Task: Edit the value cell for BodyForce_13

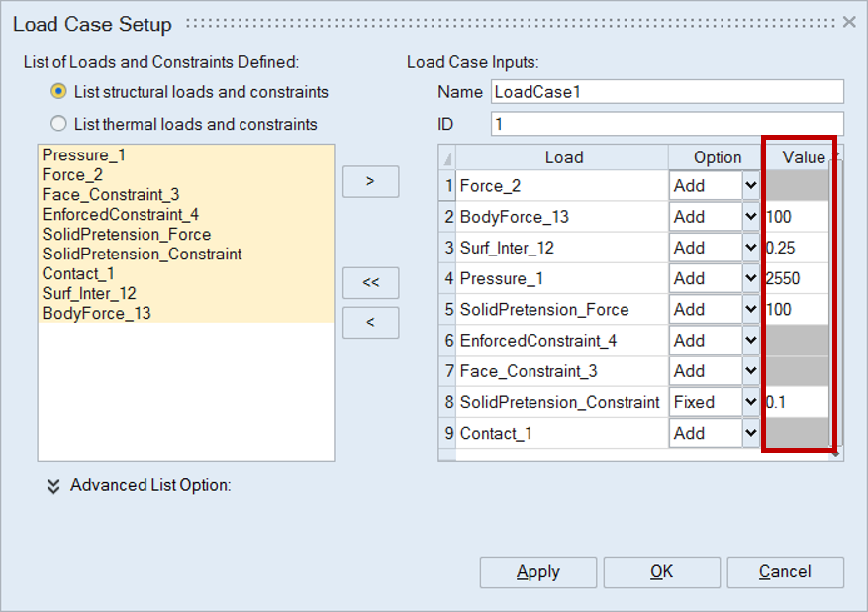Action: click(x=796, y=217)
